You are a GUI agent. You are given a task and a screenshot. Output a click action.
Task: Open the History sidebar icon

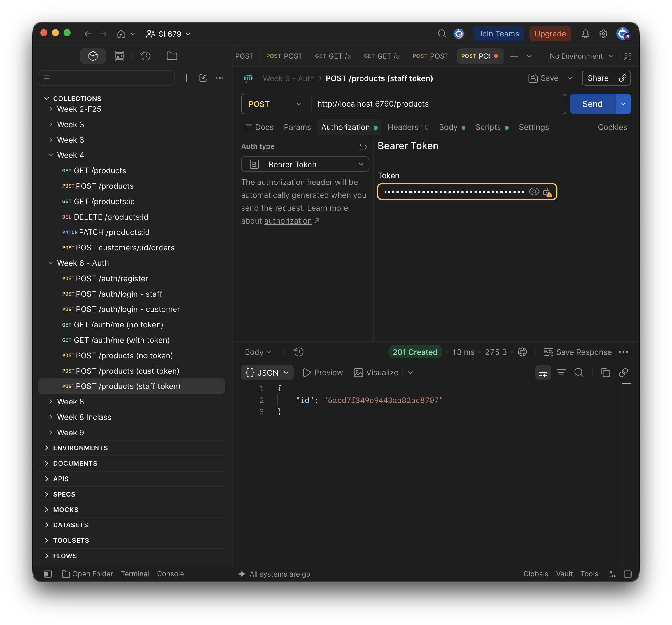(146, 56)
